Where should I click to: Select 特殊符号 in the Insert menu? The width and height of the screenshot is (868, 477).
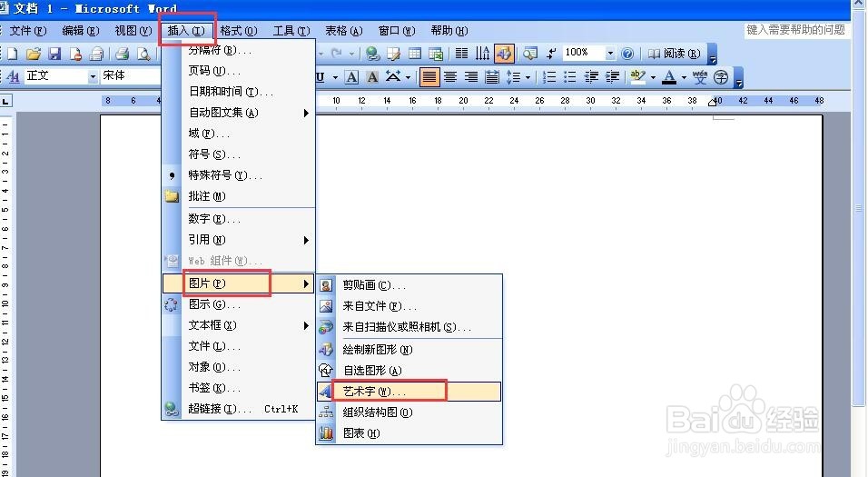[239, 175]
